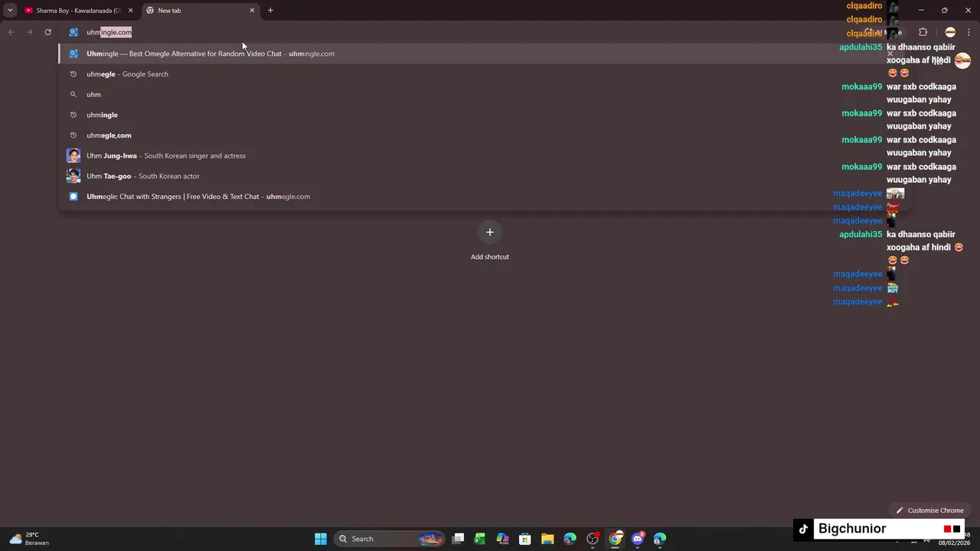
Task: Click the Uhm Jung-hwa portrait thumbnail
Action: click(x=73, y=155)
